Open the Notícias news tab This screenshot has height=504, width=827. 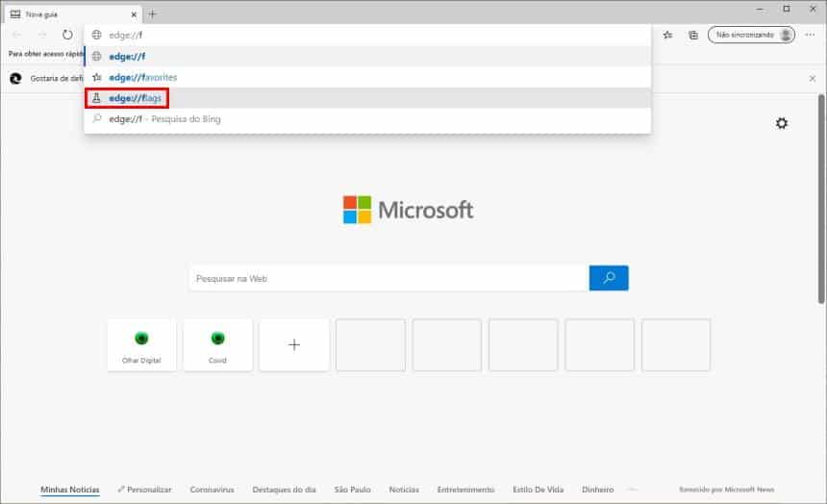404,490
